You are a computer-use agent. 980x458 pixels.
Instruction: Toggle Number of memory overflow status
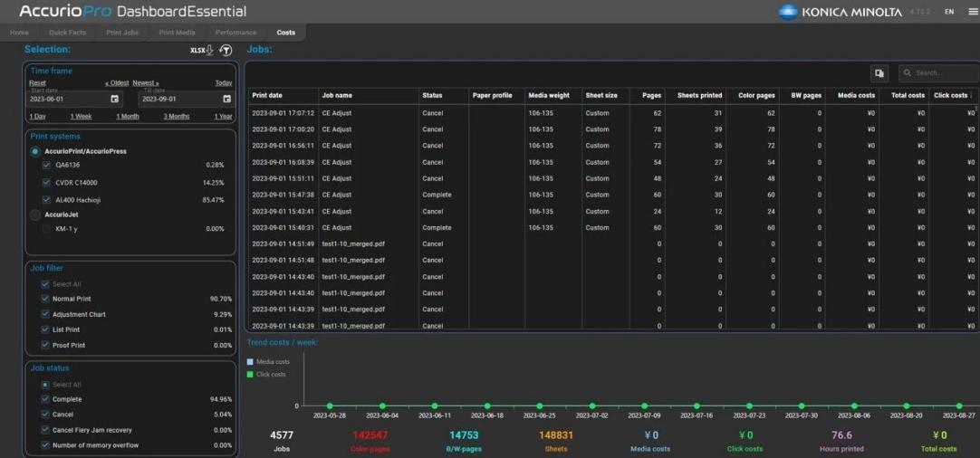tap(45, 445)
